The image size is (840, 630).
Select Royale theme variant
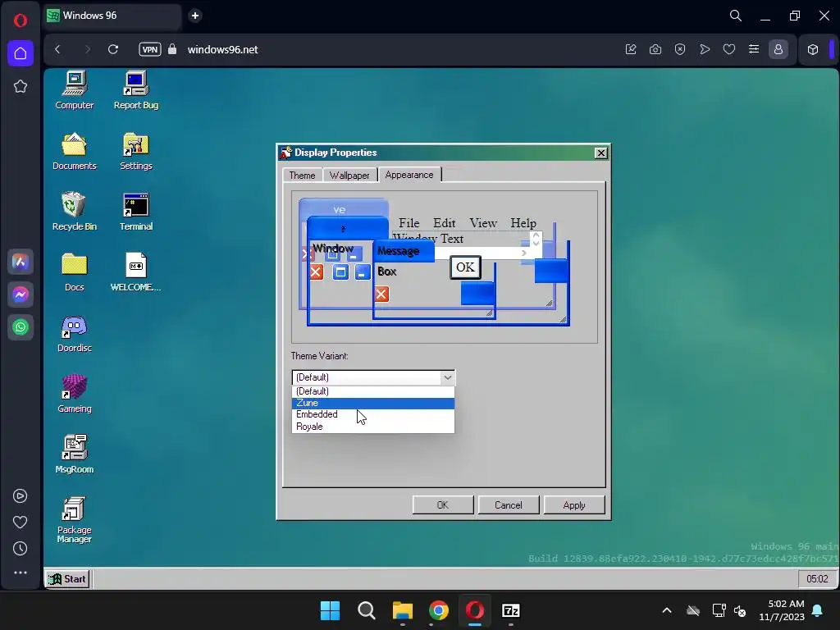point(373,427)
